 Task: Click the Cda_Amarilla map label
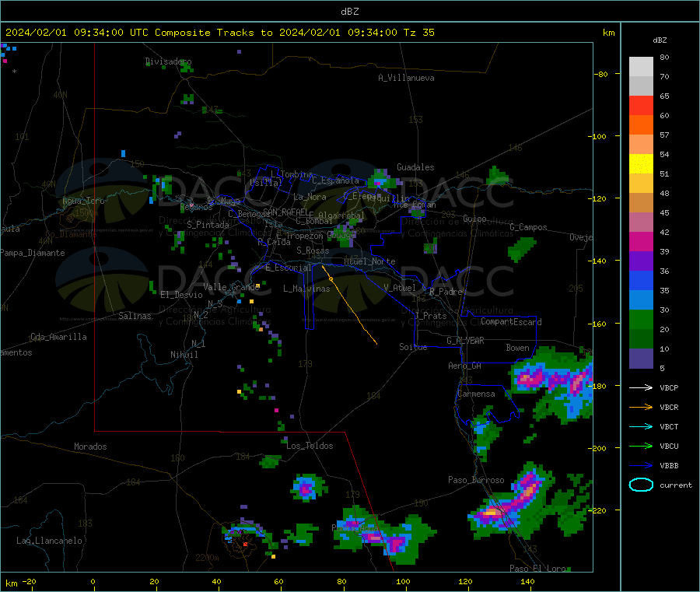pyautogui.click(x=58, y=337)
